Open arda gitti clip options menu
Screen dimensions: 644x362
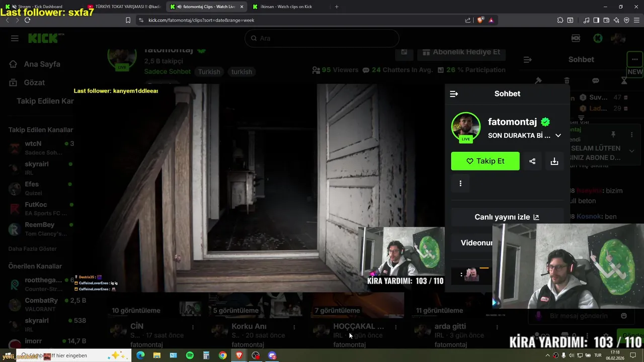497,327
